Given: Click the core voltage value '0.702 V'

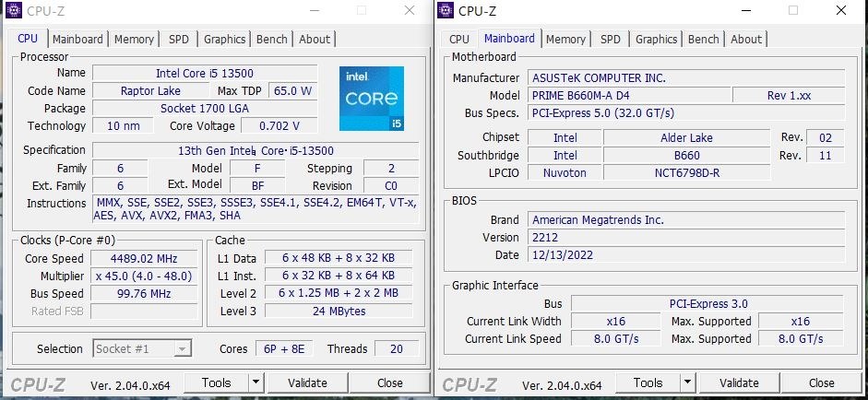Looking at the screenshot, I should pos(279,126).
